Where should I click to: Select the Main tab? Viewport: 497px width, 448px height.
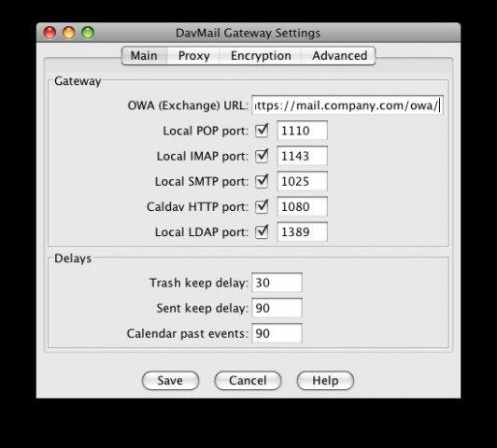click(x=144, y=56)
